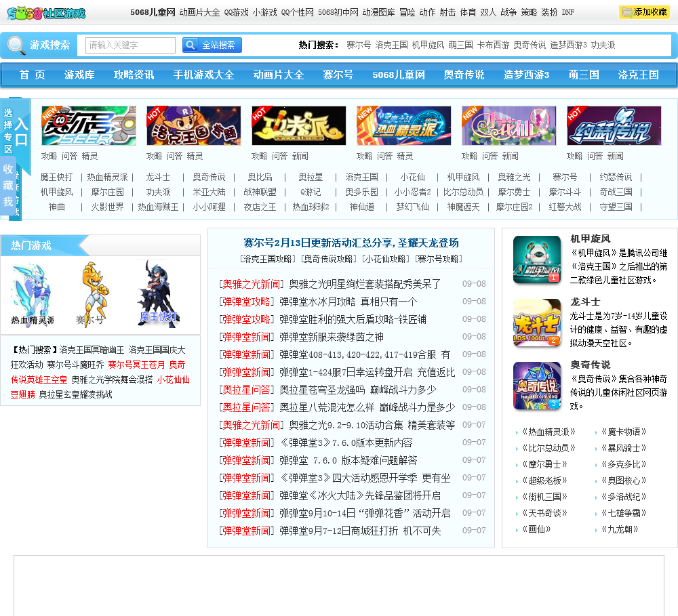This screenshot has height=616, width=678.
Task: Open 弹弹堂新服来袭绿茵之神 news item
Action: tap(332, 337)
